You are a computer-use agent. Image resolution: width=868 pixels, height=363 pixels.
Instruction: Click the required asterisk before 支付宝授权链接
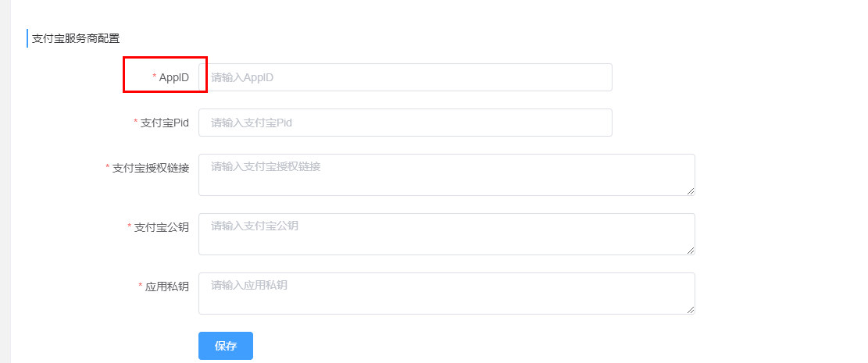pos(108,168)
